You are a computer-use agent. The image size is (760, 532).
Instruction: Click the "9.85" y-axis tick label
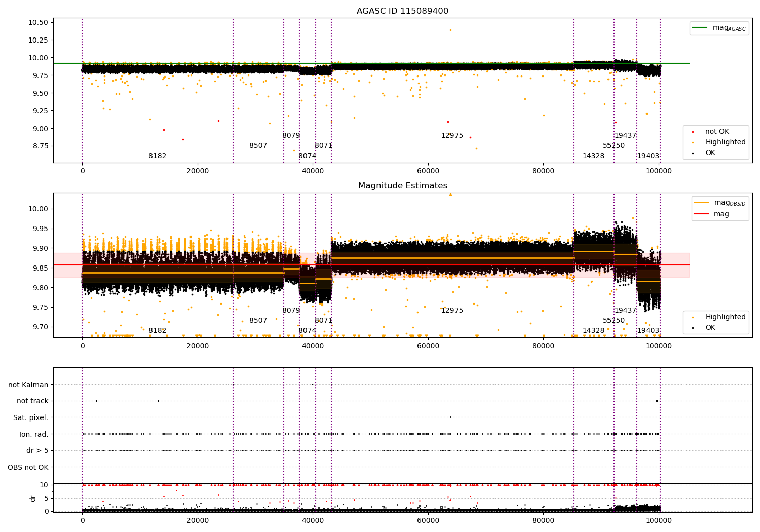(40, 269)
